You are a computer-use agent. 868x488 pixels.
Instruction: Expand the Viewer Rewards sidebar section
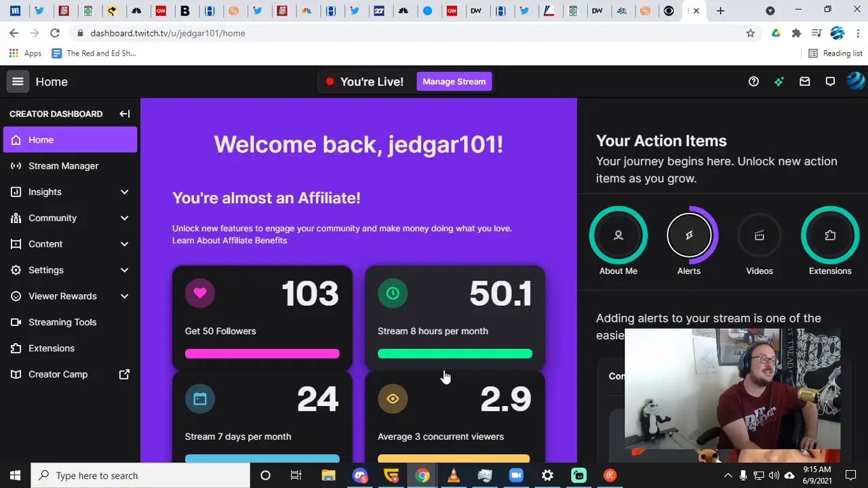(70, 296)
